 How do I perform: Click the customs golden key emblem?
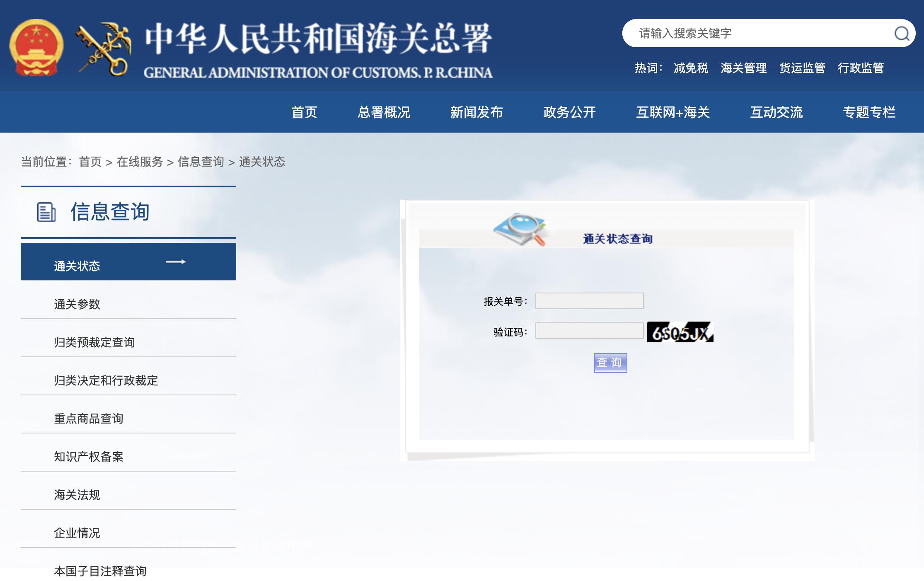pyautogui.click(x=104, y=49)
